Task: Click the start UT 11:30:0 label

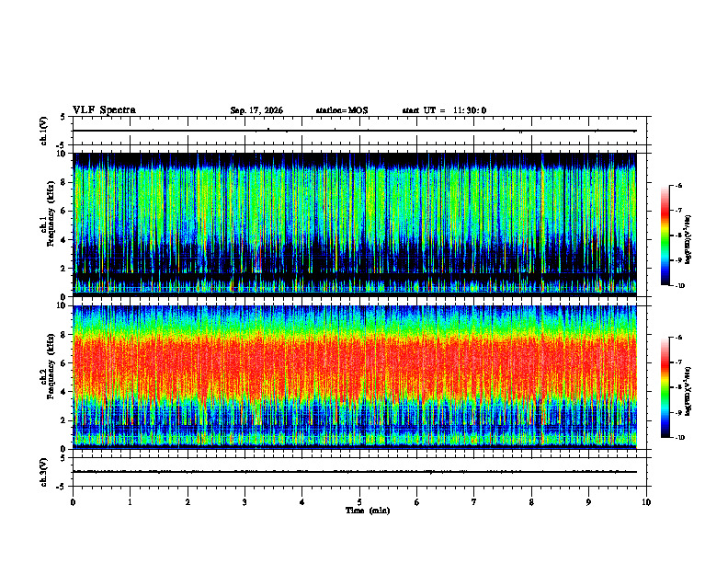Action: 444,110
